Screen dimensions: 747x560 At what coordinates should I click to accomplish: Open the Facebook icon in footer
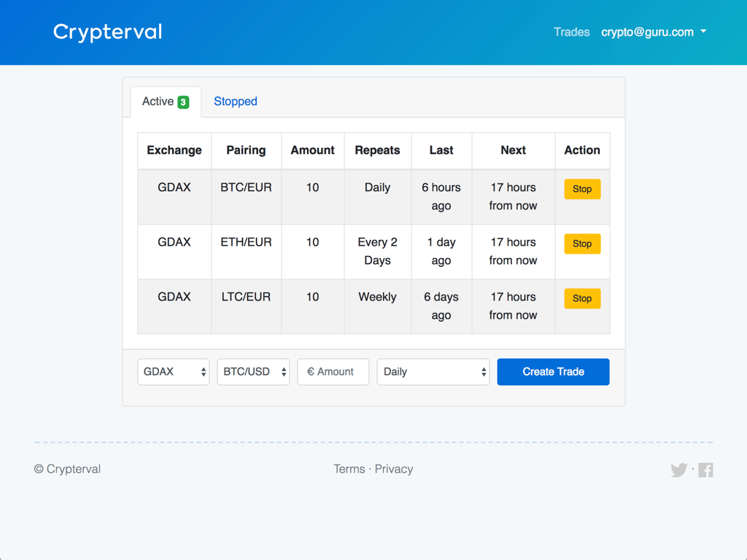tap(705, 470)
